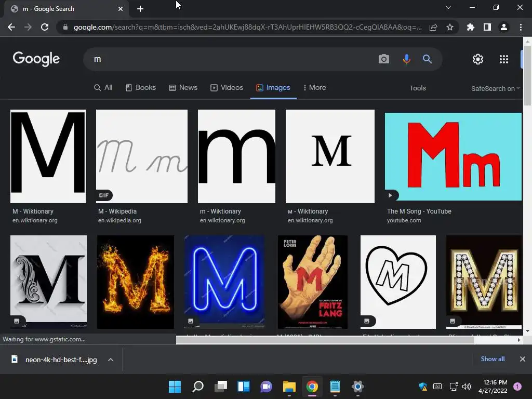Image resolution: width=532 pixels, height=399 pixels.
Task: Open the Extensions puzzle icon
Action: point(470,27)
